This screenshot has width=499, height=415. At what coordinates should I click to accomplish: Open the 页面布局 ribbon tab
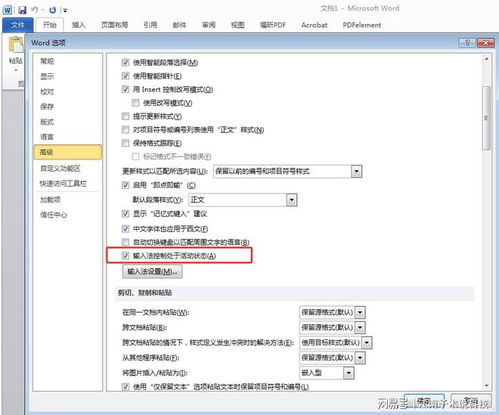click(x=114, y=25)
